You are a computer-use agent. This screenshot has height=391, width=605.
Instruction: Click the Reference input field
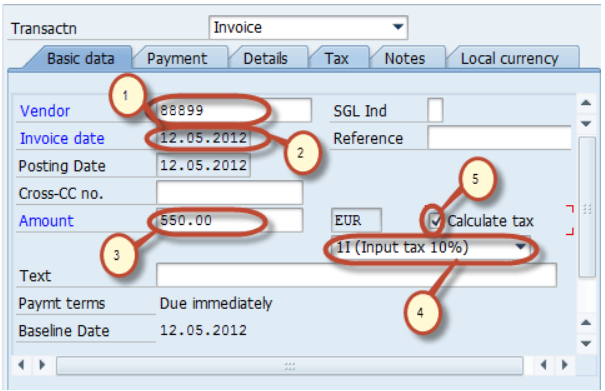(x=499, y=138)
